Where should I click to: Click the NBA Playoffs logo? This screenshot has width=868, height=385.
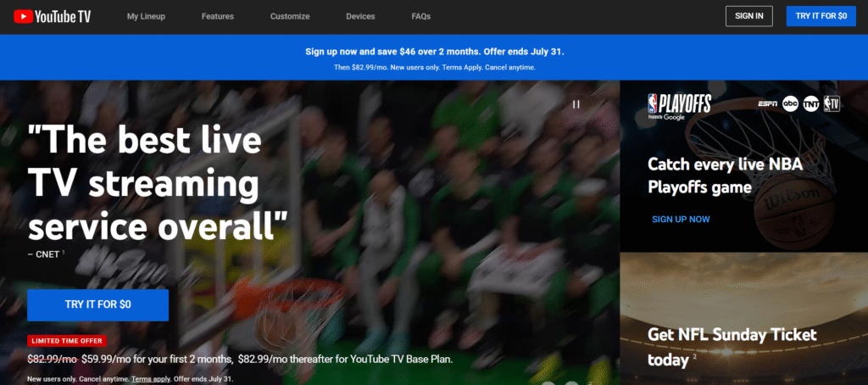click(679, 106)
